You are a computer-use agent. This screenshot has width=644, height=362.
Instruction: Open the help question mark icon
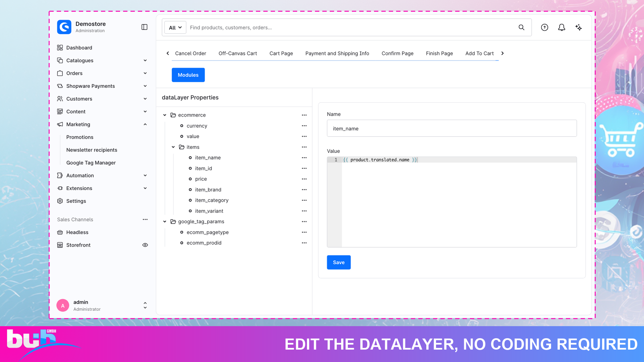click(x=544, y=27)
